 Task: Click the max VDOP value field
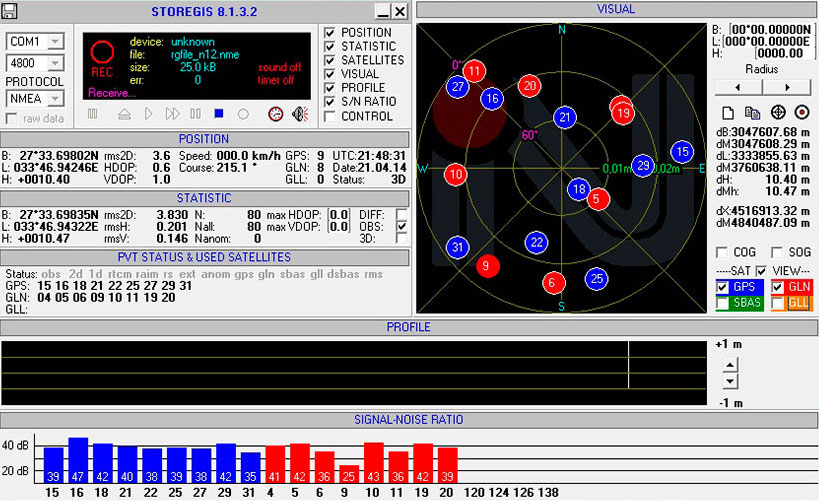[x=339, y=227]
